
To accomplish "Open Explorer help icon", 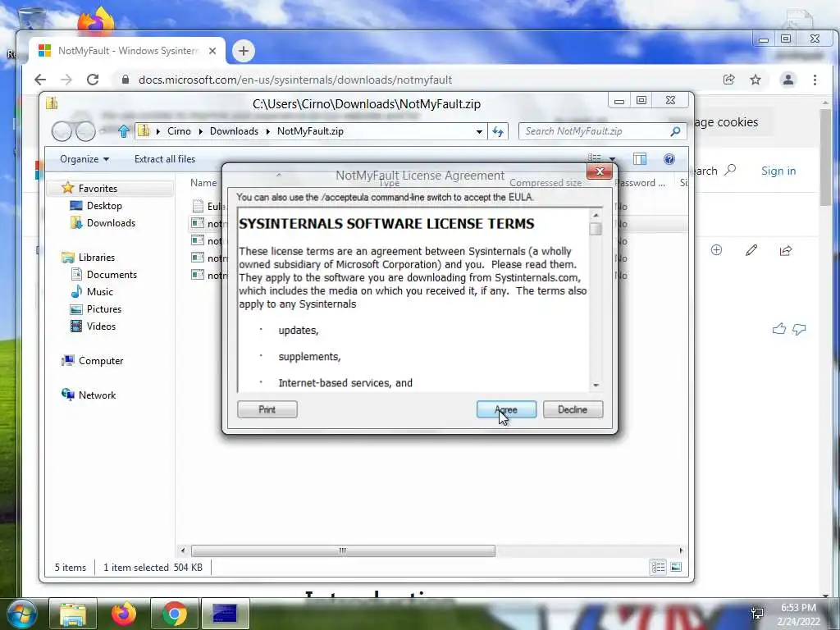I will 669,159.
